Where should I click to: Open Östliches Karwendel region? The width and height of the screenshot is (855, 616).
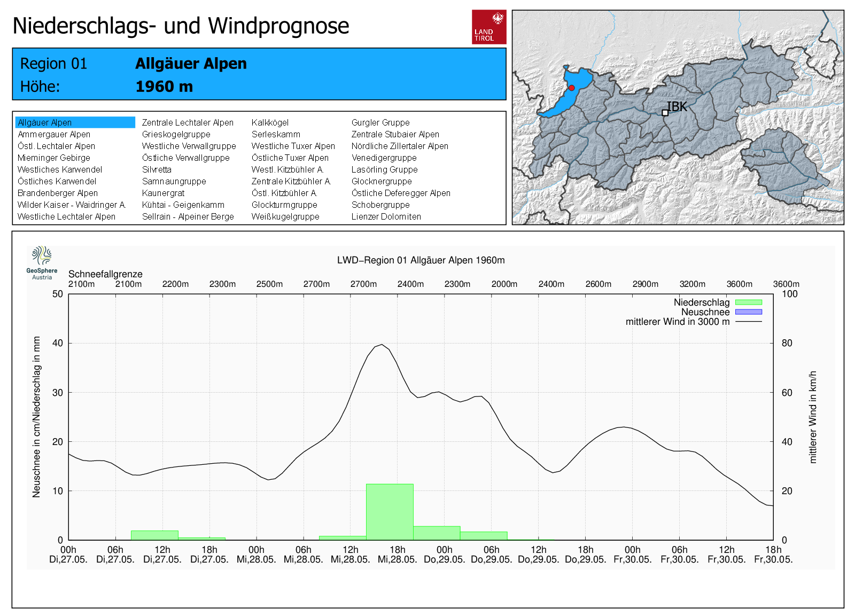[x=57, y=181]
